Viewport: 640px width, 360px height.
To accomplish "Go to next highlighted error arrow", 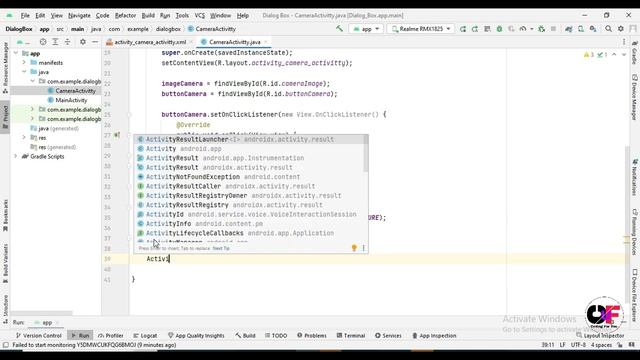I will [x=624, y=55].
